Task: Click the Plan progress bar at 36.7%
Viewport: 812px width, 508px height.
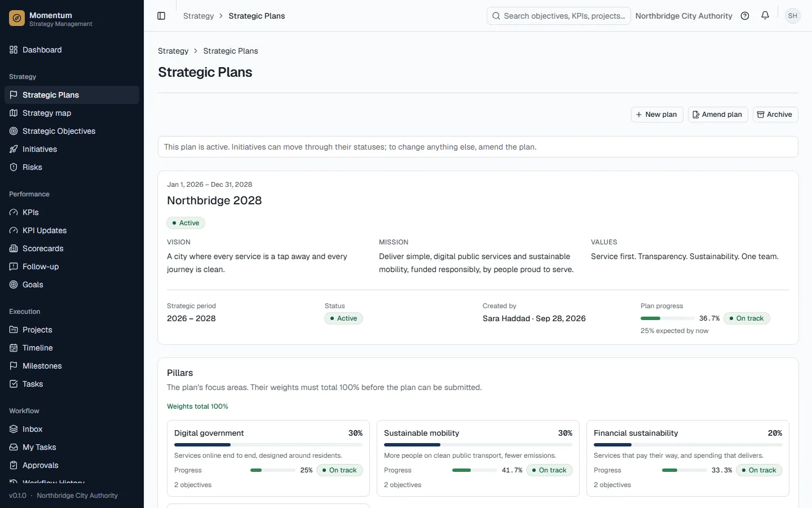Action: pos(668,318)
